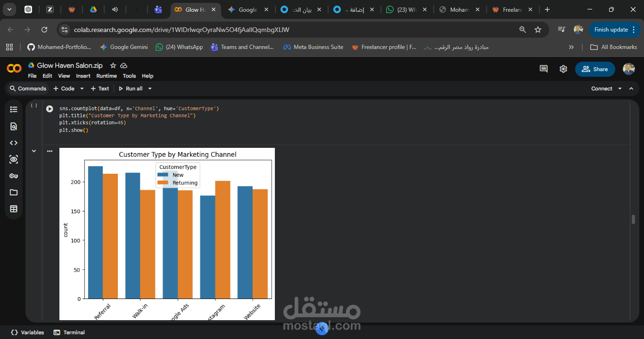Star the Glow Haven Salon notebook
Screen dimensions: 644x339
pyautogui.click(x=113, y=65)
